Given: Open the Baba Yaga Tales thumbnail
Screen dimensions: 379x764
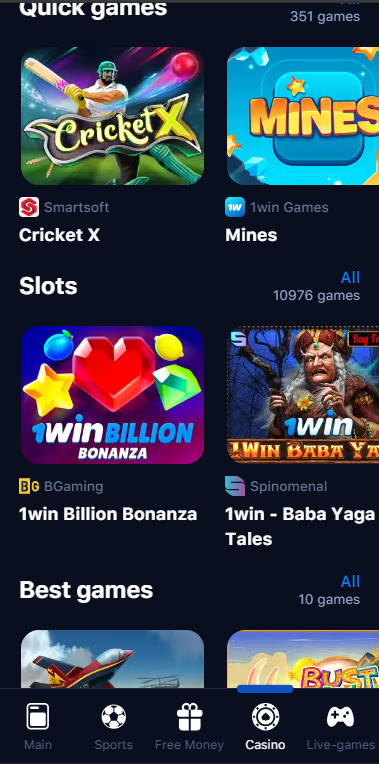Looking at the screenshot, I should click(303, 395).
